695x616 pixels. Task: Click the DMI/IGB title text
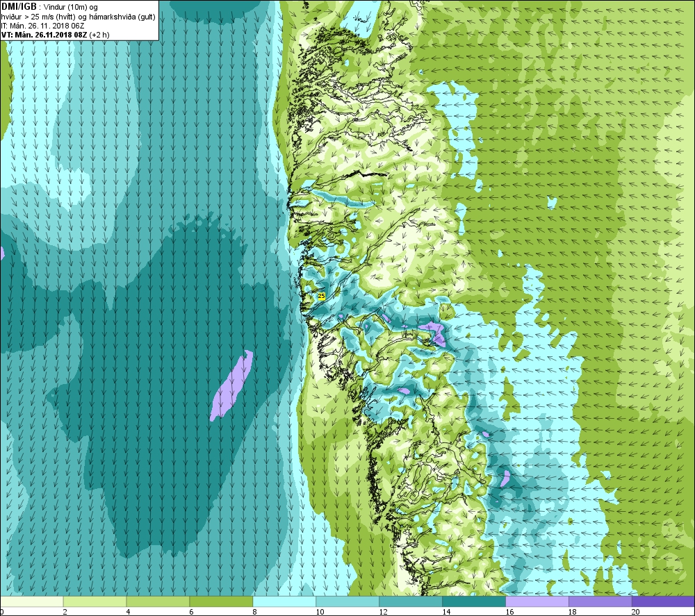click(19, 7)
